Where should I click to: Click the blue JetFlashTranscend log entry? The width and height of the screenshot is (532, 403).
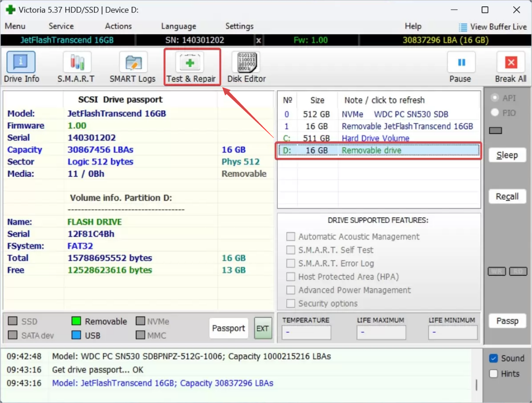click(x=163, y=383)
